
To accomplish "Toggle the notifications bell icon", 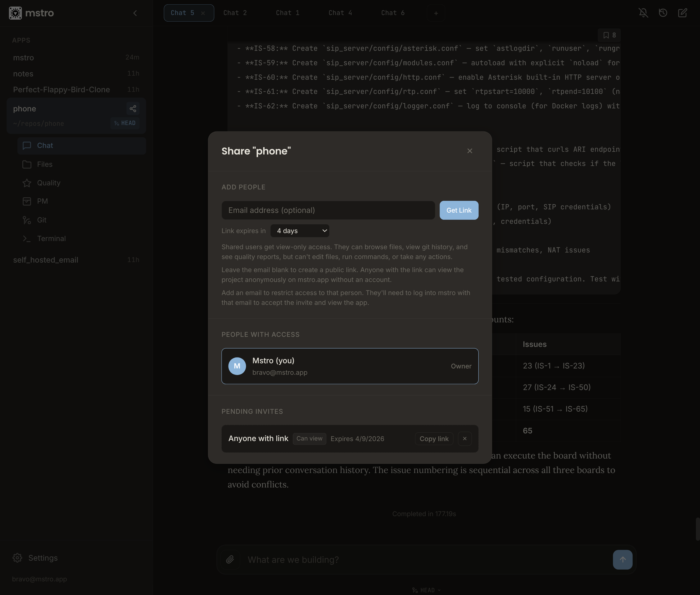I will [x=643, y=13].
